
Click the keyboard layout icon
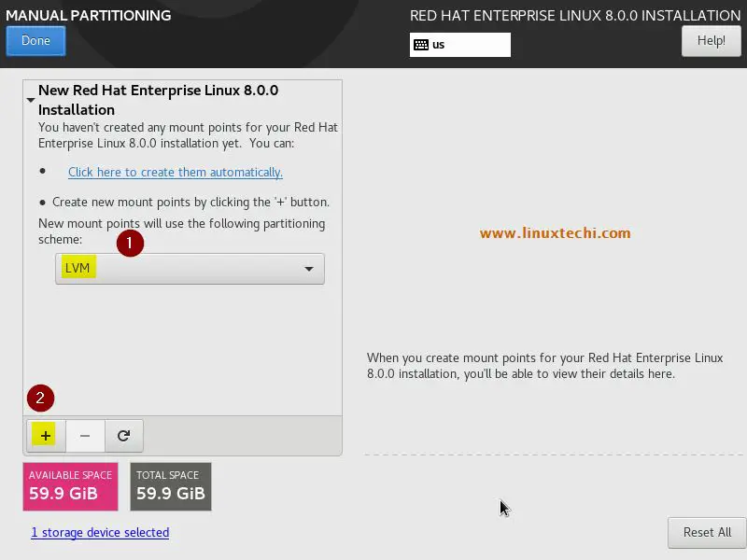(421, 45)
